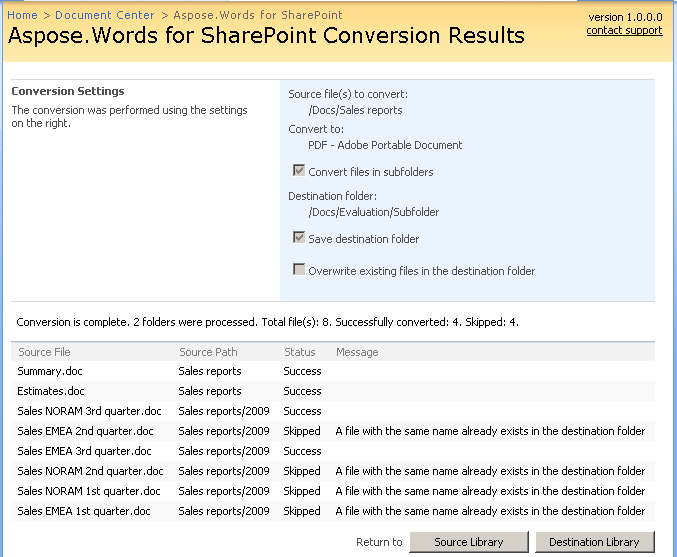Return to the Source Library
677x557 pixels.
point(469,542)
